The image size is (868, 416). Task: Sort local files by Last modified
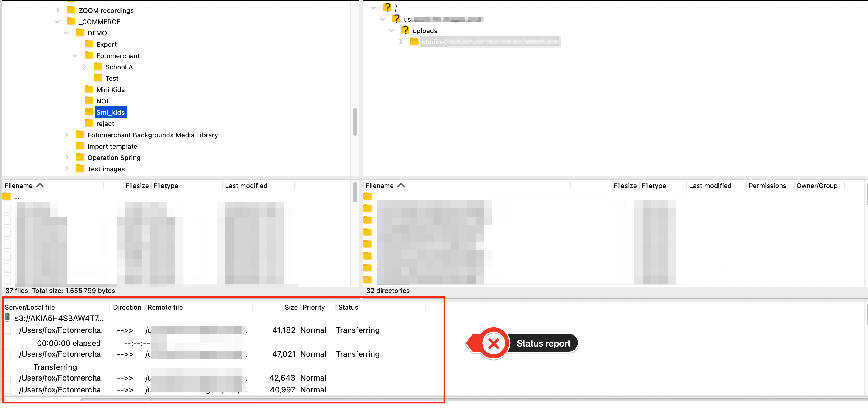tap(259, 185)
